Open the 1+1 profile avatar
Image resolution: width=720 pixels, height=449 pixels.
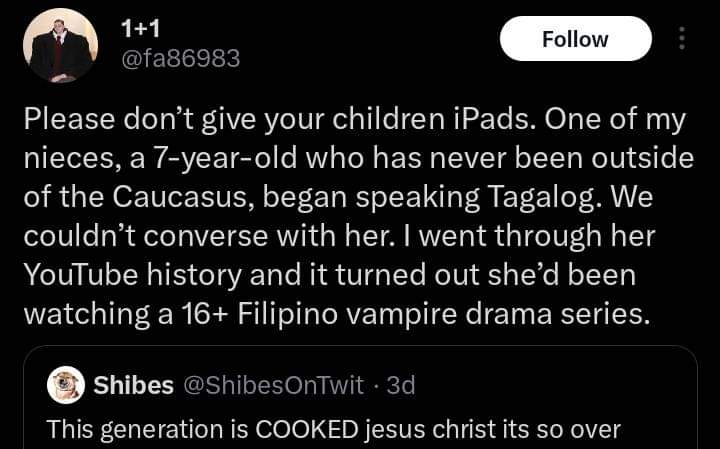(60, 45)
